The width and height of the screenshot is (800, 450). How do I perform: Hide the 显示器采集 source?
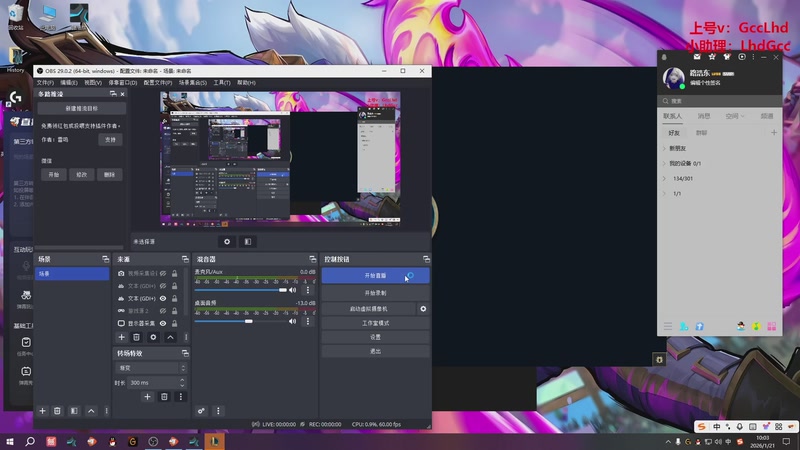pyautogui.click(x=163, y=323)
